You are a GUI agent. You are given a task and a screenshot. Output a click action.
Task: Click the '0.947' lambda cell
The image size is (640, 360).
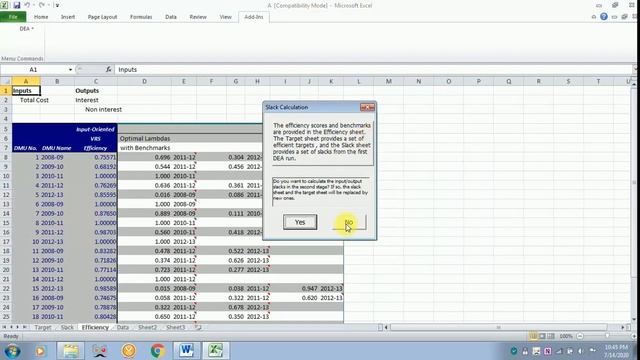pyautogui.click(x=309, y=289)
